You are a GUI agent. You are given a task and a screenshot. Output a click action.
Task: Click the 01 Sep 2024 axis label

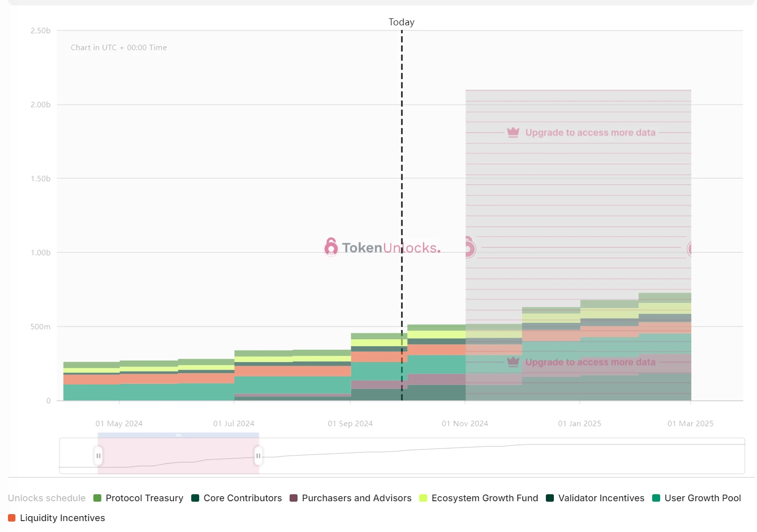tap(350, 423)
